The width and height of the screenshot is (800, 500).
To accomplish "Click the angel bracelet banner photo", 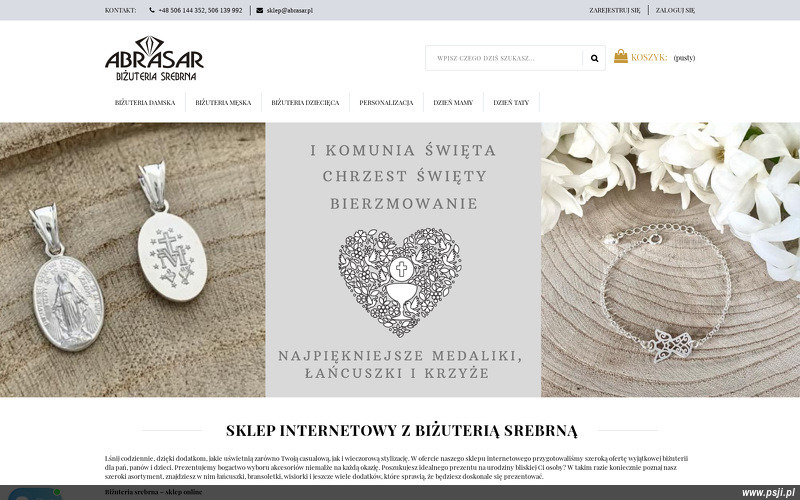I will (x=670, y=260).
